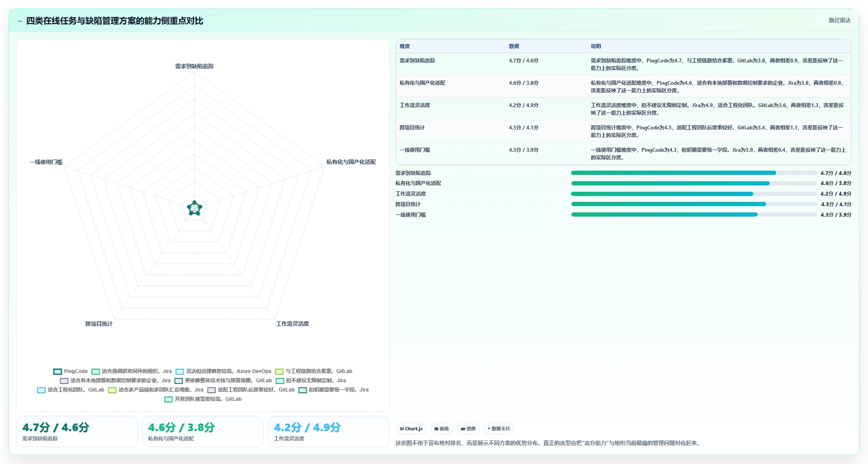The width and height of the screenshot is (868, 464).
Task: Click the radar axis label 跨项目统计
Action: (x=99, y=324)
